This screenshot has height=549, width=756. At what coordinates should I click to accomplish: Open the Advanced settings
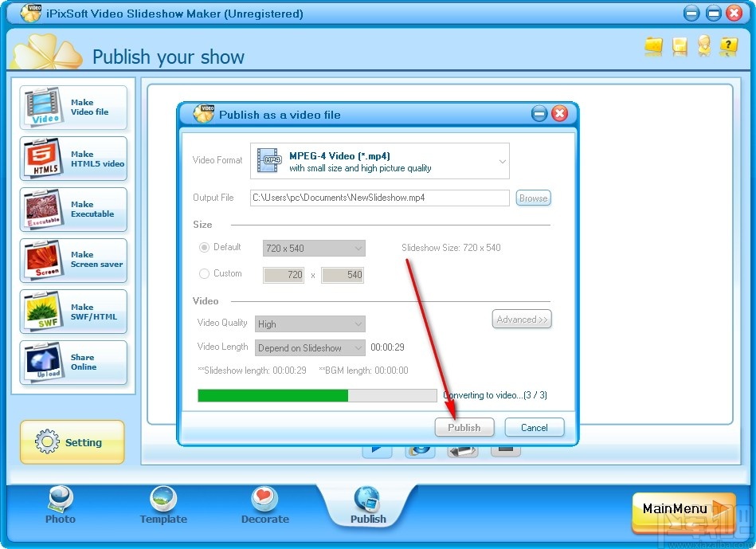(522, 319)
